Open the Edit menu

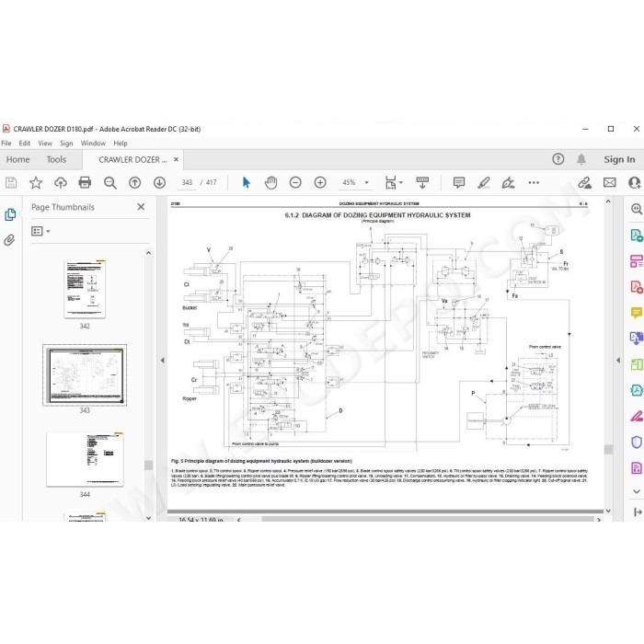click(x=25, y=144)
